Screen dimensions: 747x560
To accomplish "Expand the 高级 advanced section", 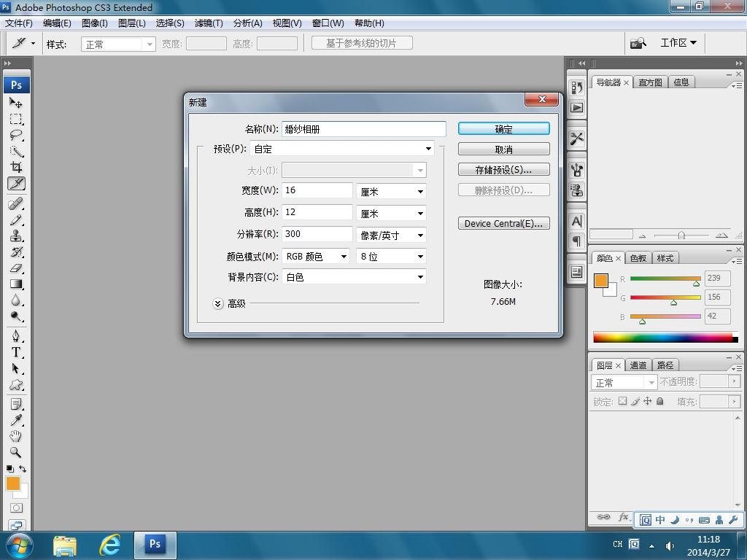I will [x=217, y=303].
